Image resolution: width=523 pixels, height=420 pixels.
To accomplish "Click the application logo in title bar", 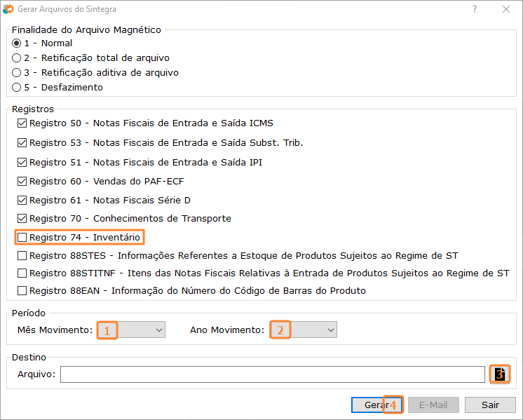I will point(8,9).
